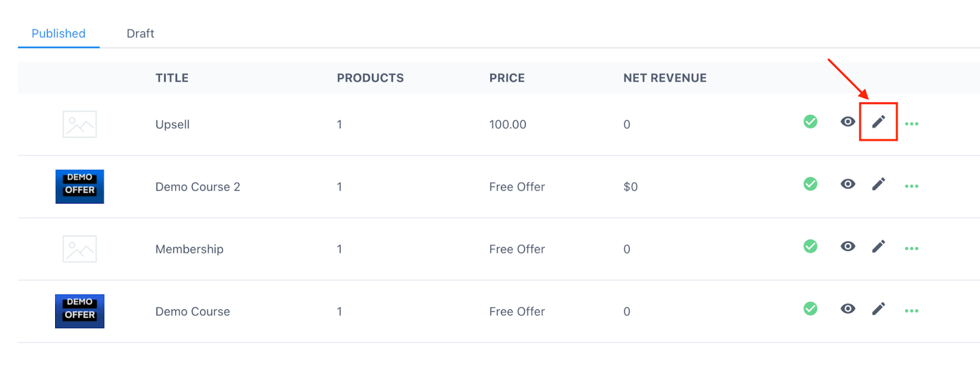Switch to the Draft tab
Image resolution: width=980 pixels, height=368 pixels.
(x=140, y=33)
